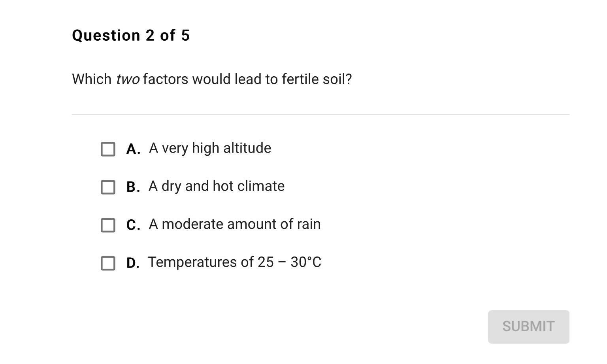This screenshot has width=607, height=364.
Task: Choose the "A dry and hot climate" answer text
Action: [x=217, y=186]
